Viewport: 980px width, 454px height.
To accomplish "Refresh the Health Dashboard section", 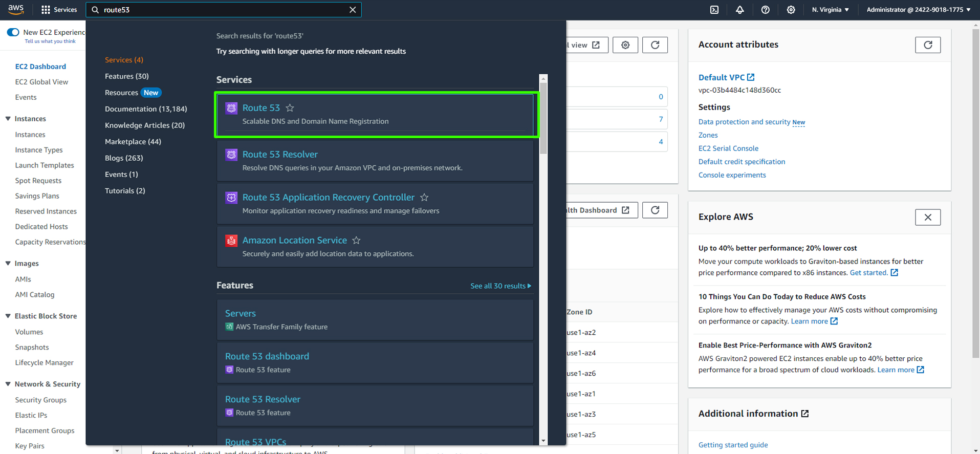I will [x=655, y=210].
